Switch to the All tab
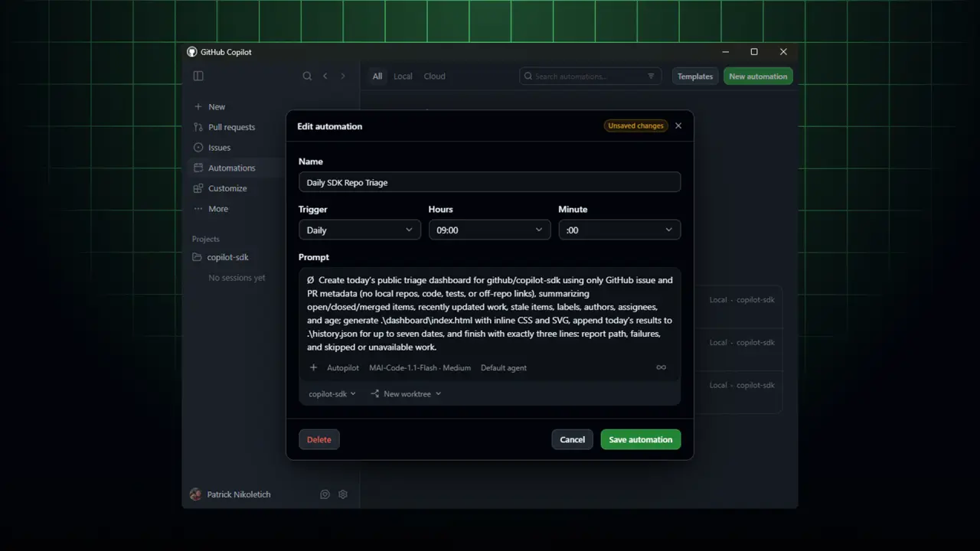The height and width of the screenshot is (551, 980). pos(377,76)
